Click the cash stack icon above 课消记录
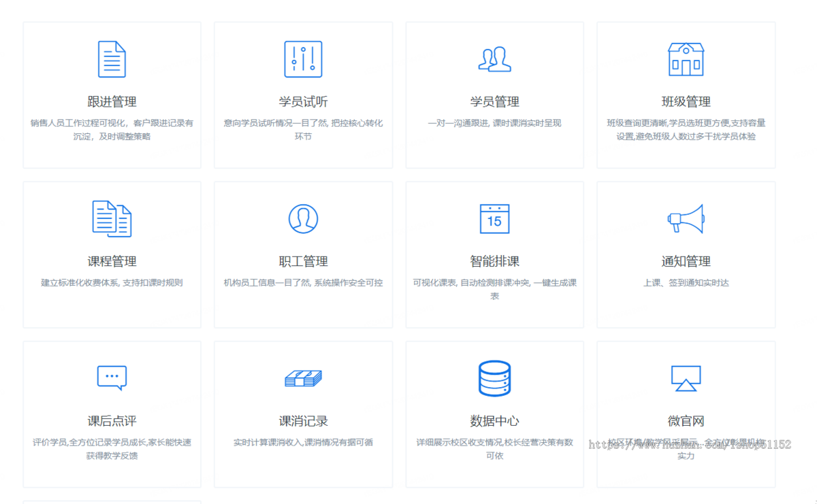The width and height of the screenshot is (817, 504). pyautogui.click(x=303, y=379)
